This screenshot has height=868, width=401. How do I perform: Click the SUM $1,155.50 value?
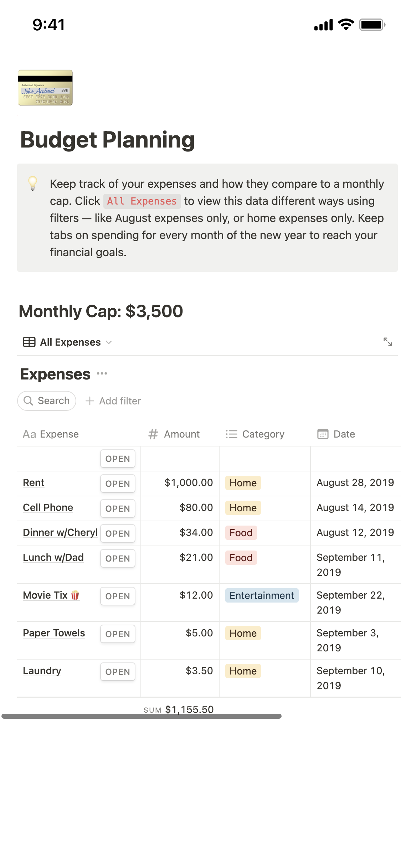pos(189,709)
